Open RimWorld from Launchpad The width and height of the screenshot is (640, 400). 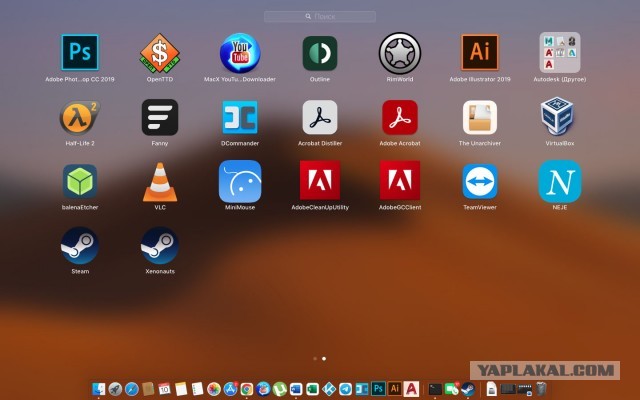point(400,53)
